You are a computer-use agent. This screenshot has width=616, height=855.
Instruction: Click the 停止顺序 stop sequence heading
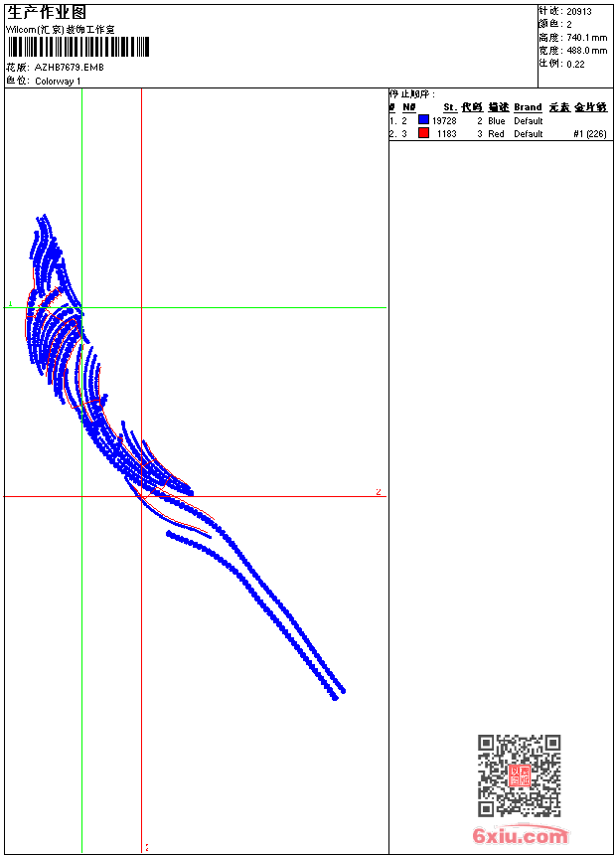click(411, 94)
